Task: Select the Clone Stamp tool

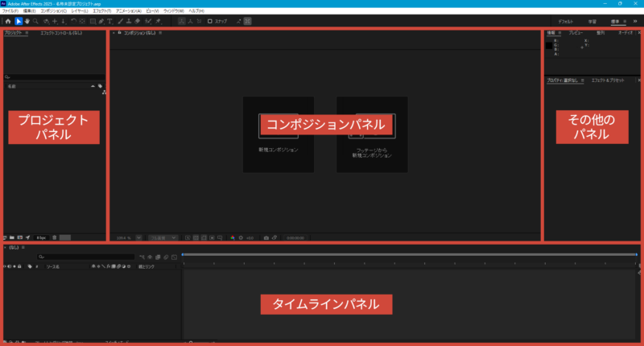Action: point(129,22)
